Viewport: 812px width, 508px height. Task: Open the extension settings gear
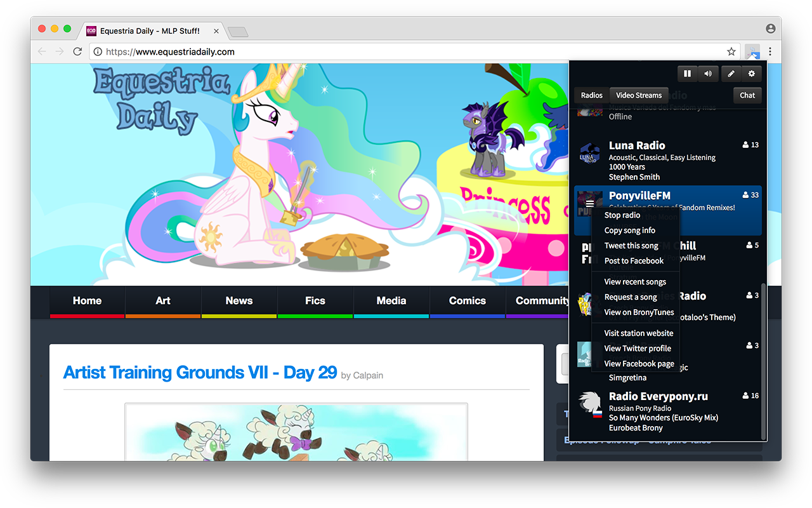click(x=751, y=73)
